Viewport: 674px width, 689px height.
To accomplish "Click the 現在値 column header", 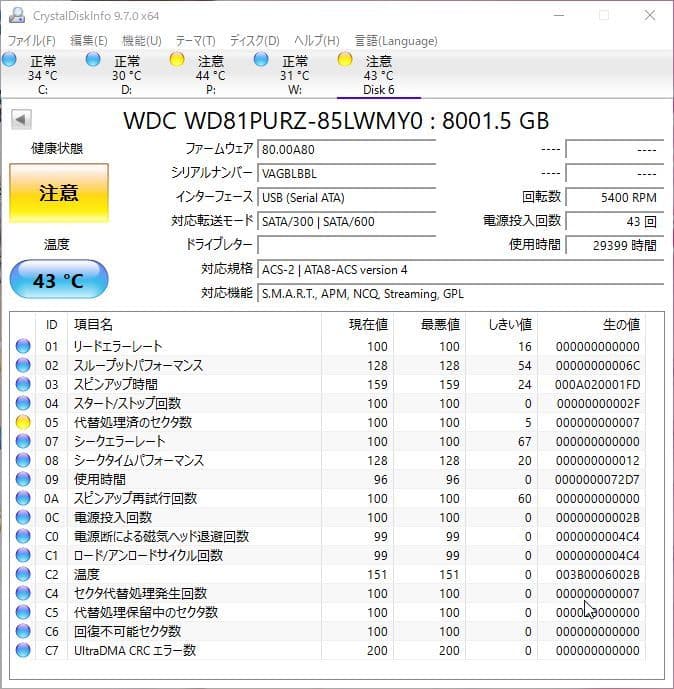I will [357, 324].
